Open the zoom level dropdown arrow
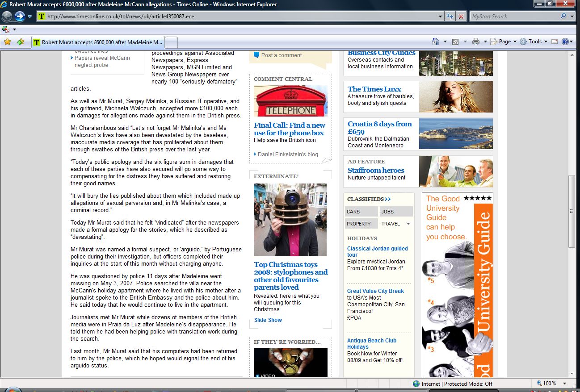This screenshot has height=392, width=580. coord(565,384)
